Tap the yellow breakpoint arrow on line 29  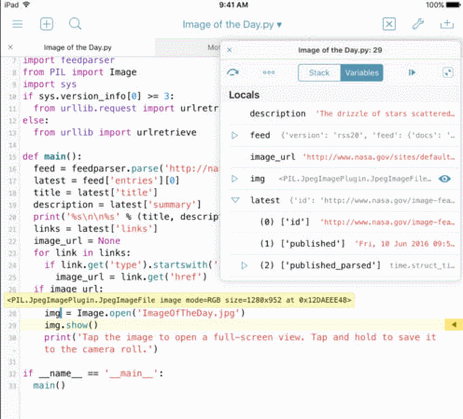454,325
